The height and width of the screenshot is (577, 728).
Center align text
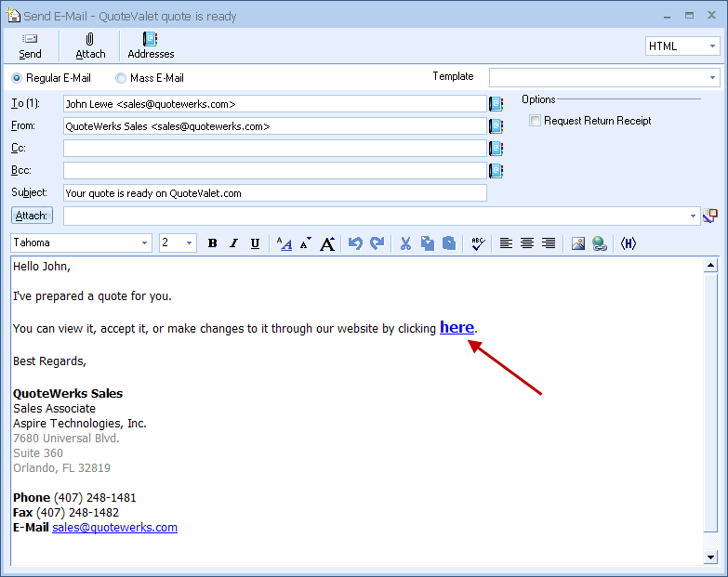527,243
